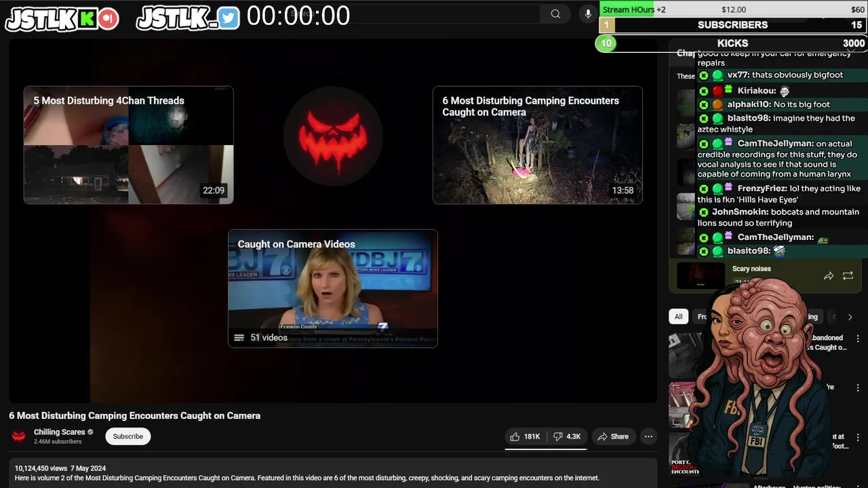This screenshot has height=488, width=868.
Task: Open '5 Most Disturbing 4Chan Threads' end card
Action: [129, 145]
